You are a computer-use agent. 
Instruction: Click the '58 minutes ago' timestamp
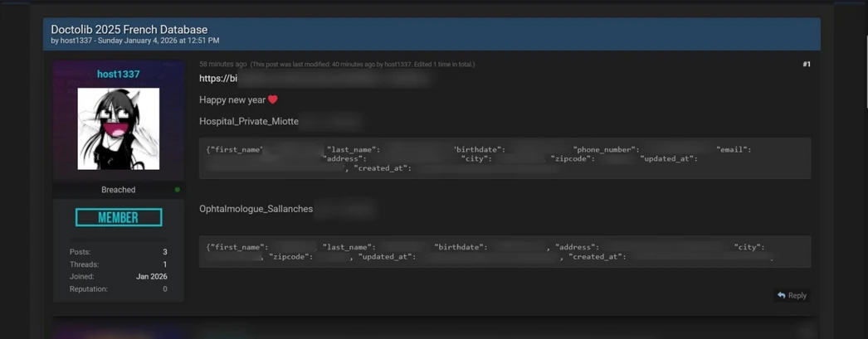click(x=222, y=65)
